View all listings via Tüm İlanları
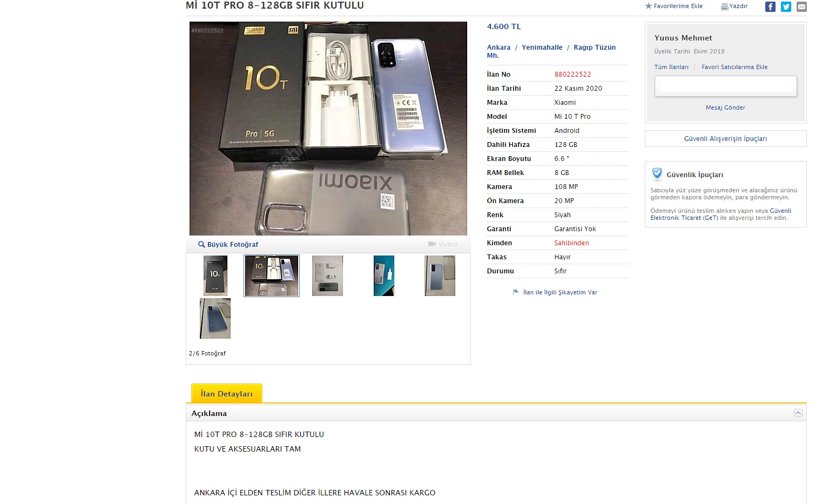This screenshot has width=822, height=504. click(671, 67)
